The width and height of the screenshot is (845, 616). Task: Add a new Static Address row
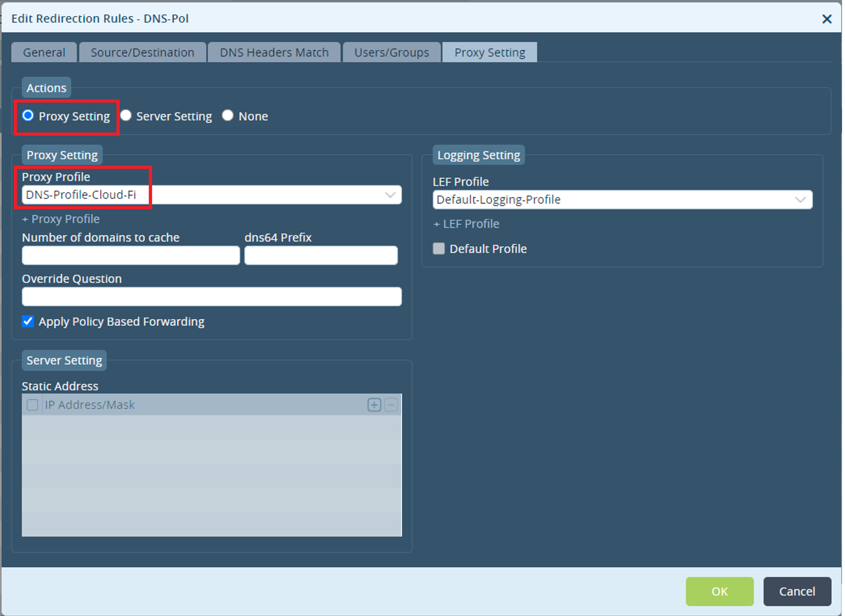point(374,405)
